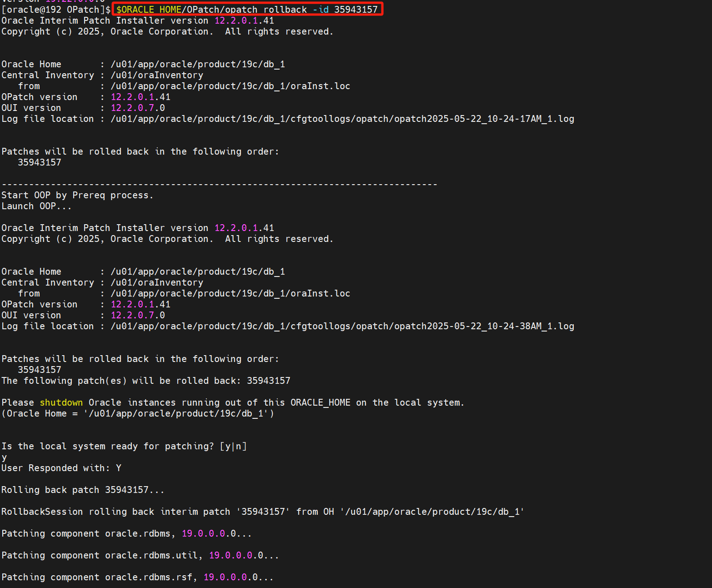The width and height of the screenshot is (712, 588).
Task: Click the RollbackSession interim patch message
Action: (x=261, y=511)
